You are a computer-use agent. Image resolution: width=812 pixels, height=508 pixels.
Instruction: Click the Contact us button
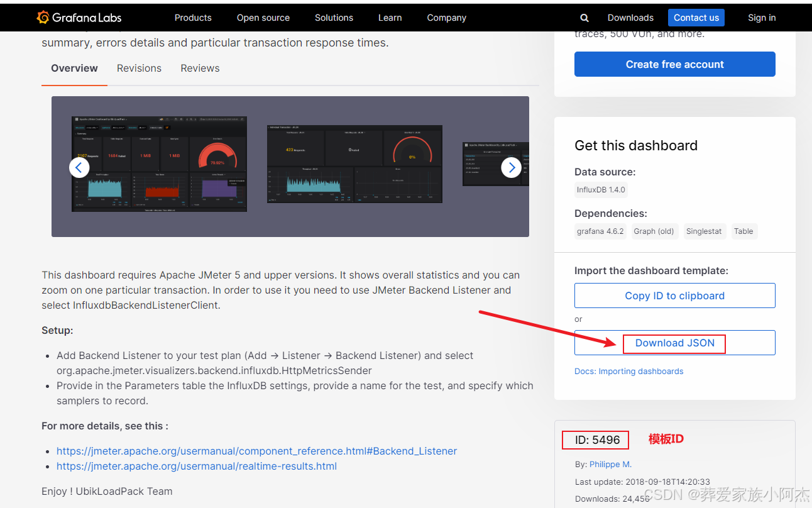696,18
